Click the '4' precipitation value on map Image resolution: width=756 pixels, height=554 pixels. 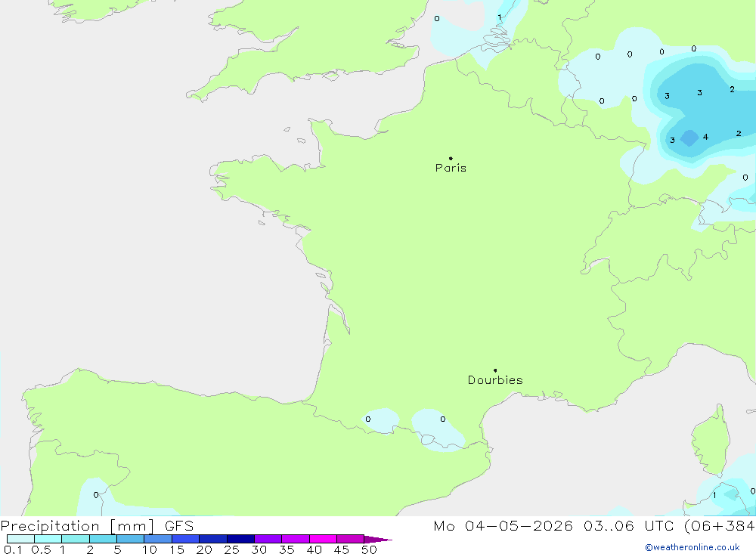[705, 137]
